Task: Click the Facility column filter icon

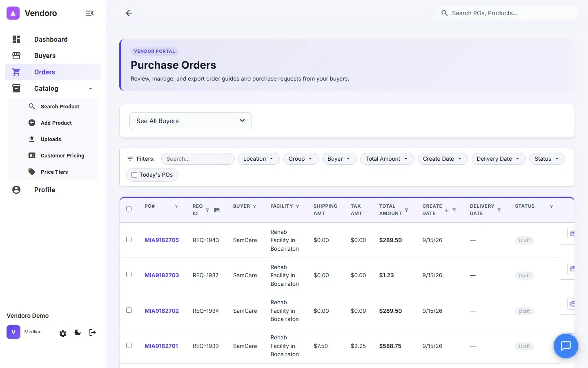Action: pyautogui.click(x=298, y=206)
